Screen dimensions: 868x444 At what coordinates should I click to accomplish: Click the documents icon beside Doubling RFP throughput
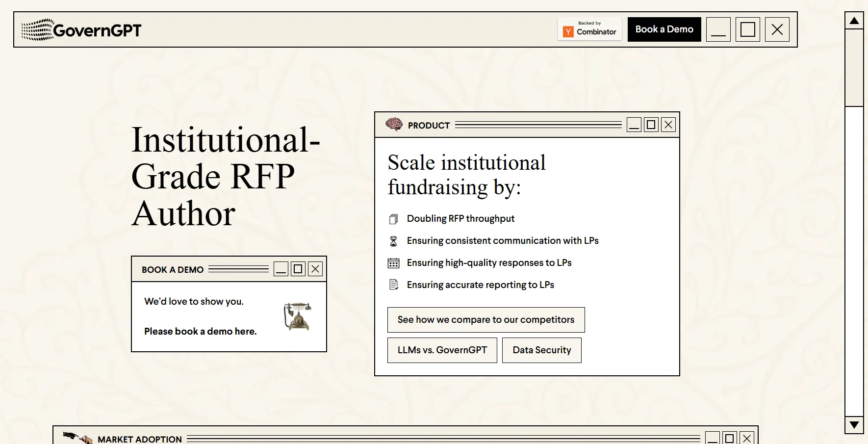(x=393, y=219)
